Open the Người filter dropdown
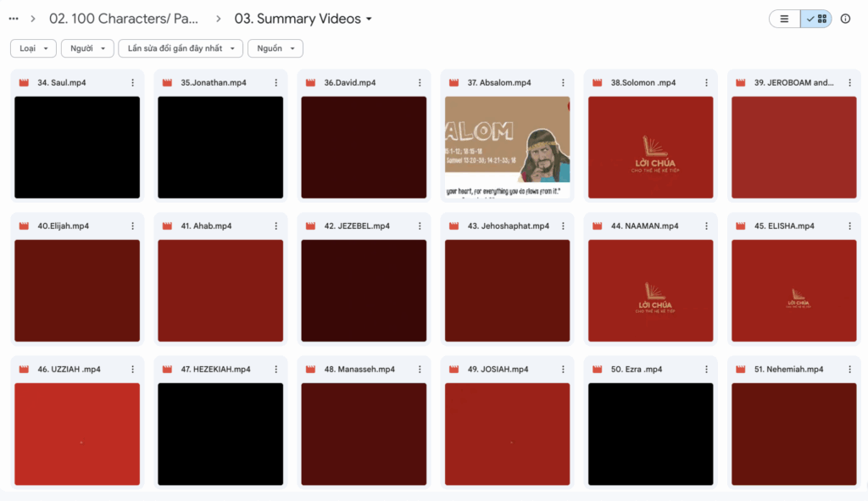This screenshot has width=868, height=501. [x=87, y=48]
